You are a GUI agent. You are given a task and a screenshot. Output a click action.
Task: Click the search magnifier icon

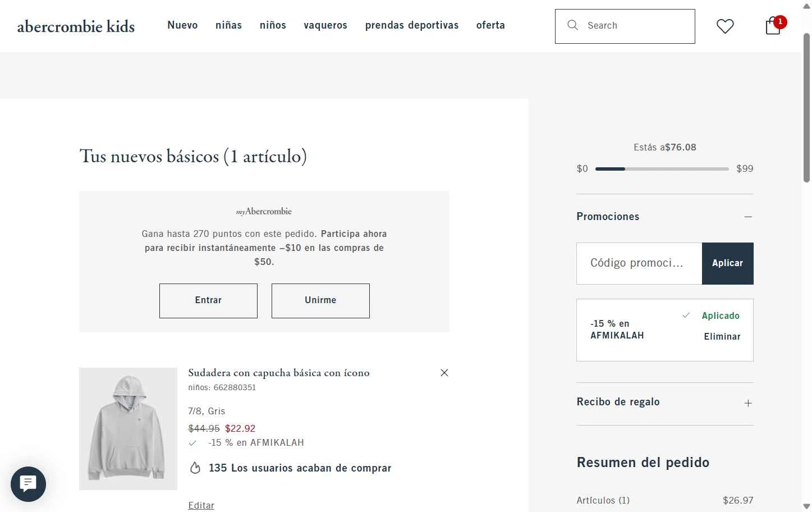click(572, 25)
